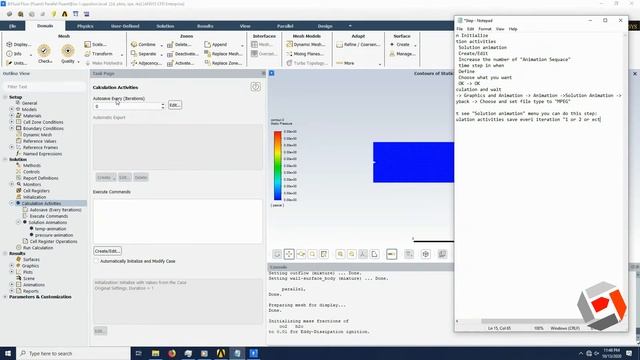Viewport: 640px width, 360px height.
Task: Click Delete zones
Action: click(180, 44)
